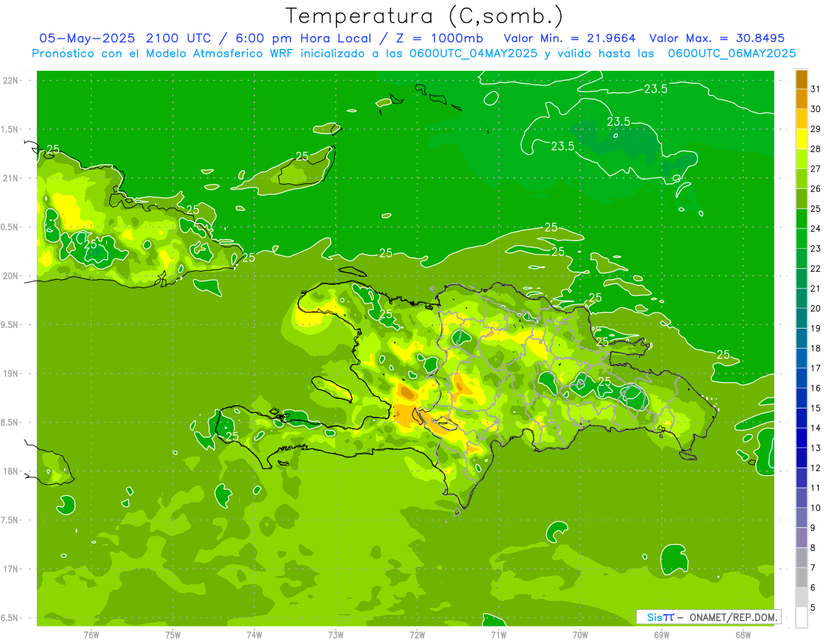The width and height of the screenshot is (834, 644).
Task: Click the legend value label 18
Action: point(816,348)
